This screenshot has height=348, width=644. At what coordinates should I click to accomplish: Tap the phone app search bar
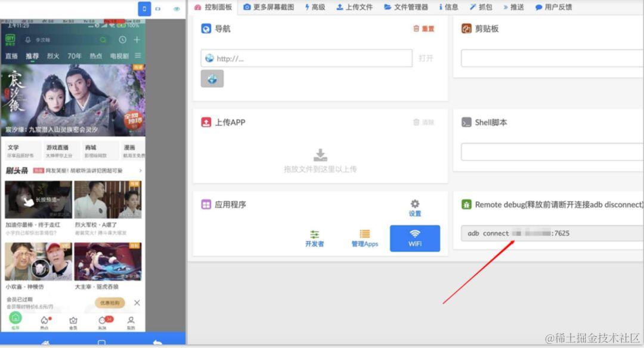click(66, 39)
